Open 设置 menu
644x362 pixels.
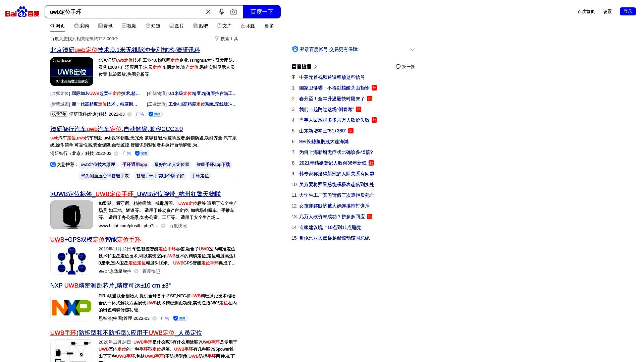tap(607, 12)
